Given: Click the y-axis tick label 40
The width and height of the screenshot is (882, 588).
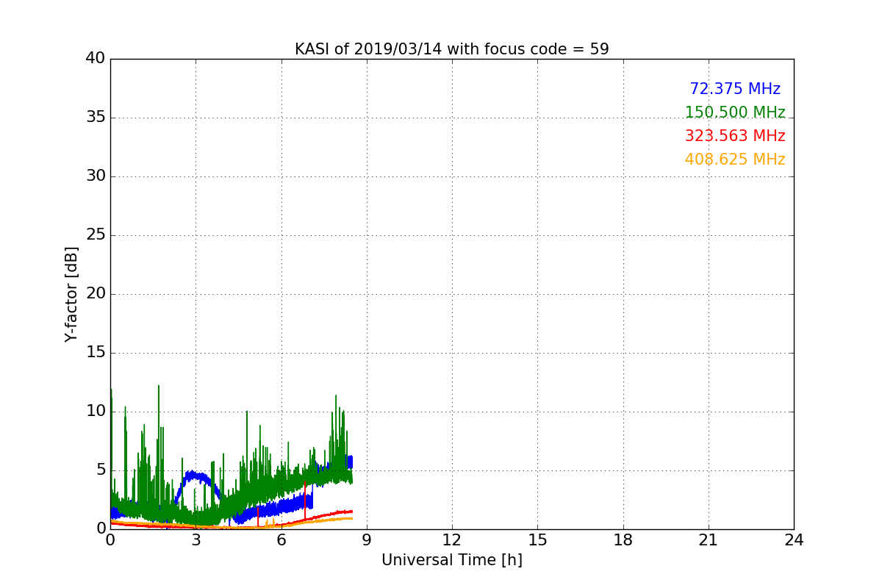Looking at the screenshot, I should click(96, 59).
